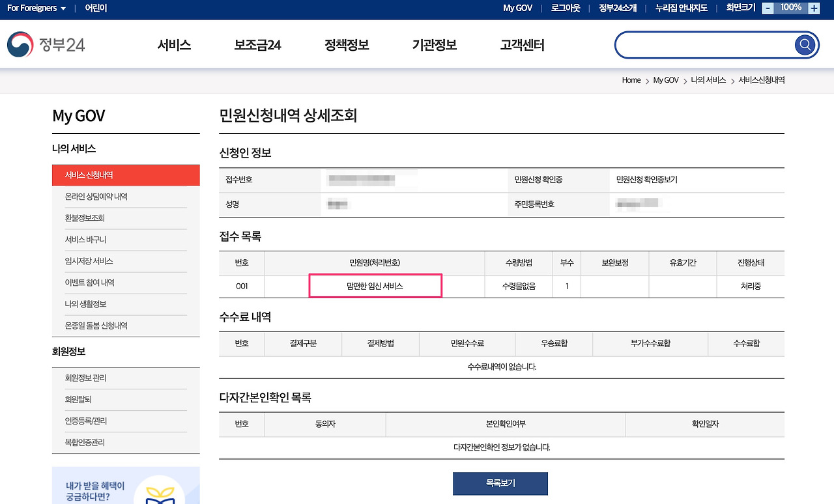Click the 목록보기 button

tap(500, 483)
